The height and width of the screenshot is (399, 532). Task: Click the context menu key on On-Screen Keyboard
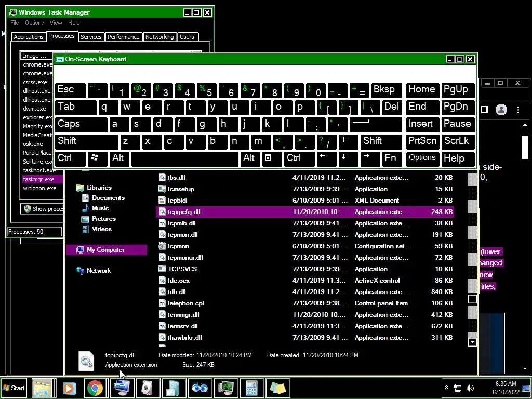[272, 158]
